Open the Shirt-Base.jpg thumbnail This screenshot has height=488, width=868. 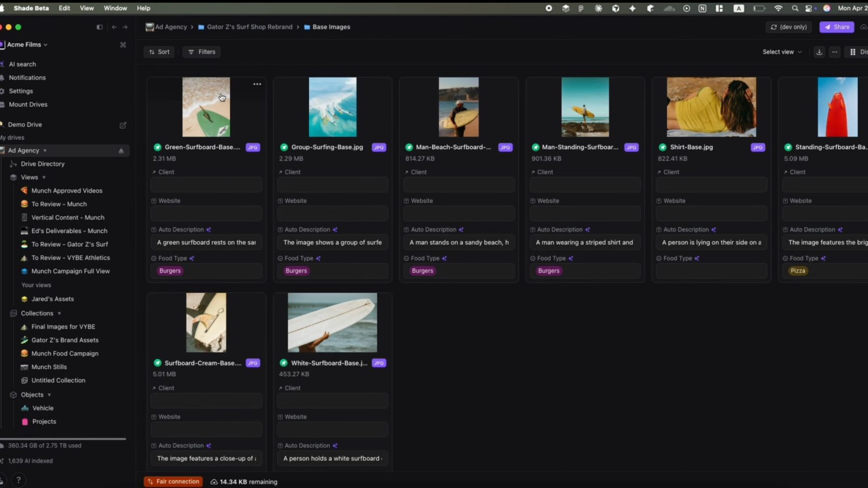point(711,107)
